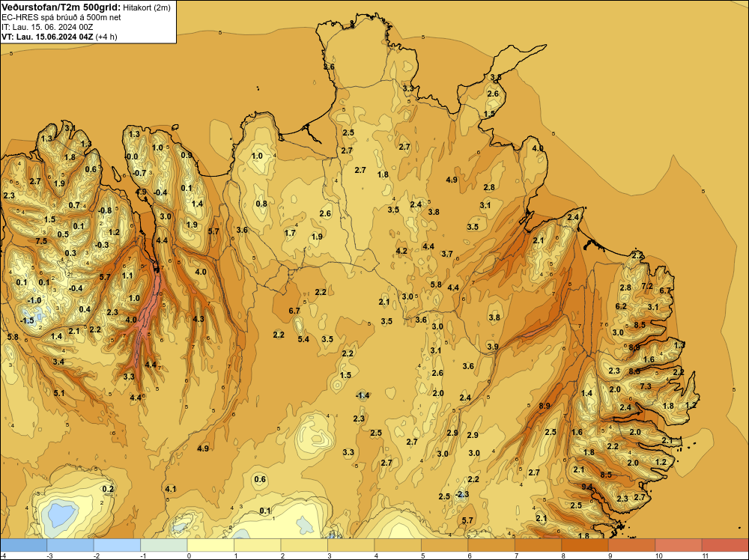
Task: Select the legend swatch between -2 and -1
Action: click(x=117, y=545)
